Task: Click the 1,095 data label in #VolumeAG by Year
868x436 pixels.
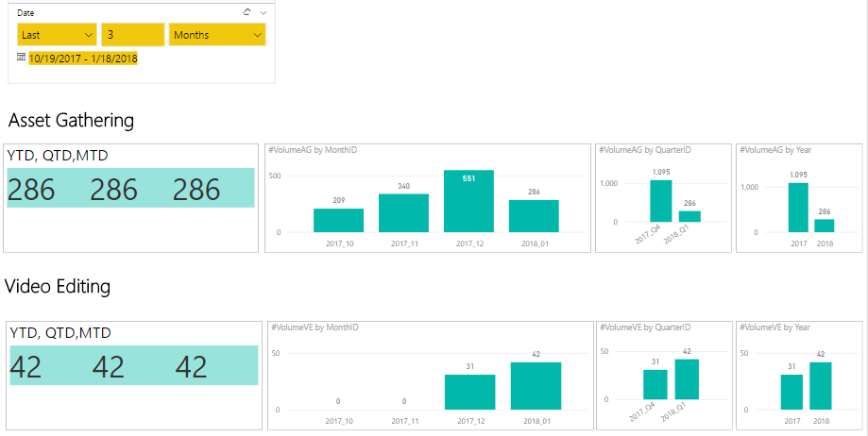Action: 798,175
